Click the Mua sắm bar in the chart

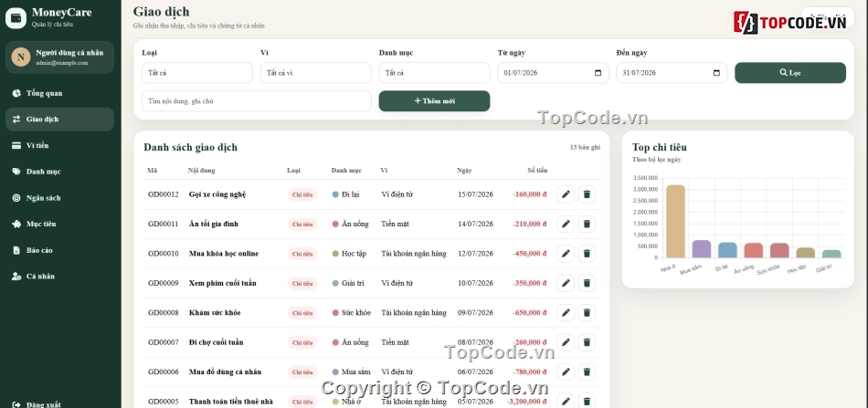pos(702,249)
